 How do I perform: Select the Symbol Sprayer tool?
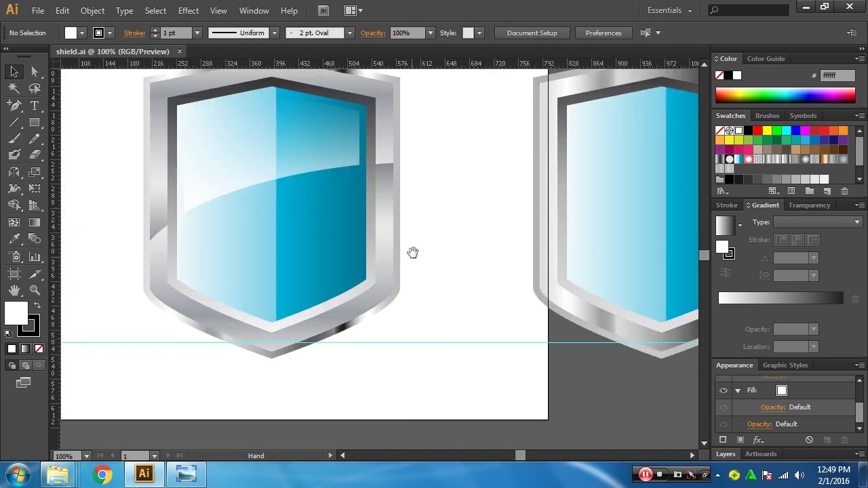(x=14, y=257)
